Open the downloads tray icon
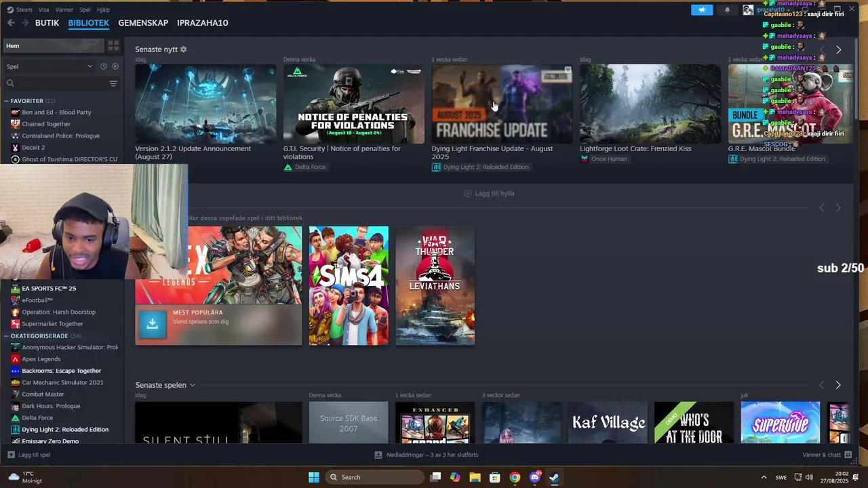 pyautogui.click(x=378, y=455)
